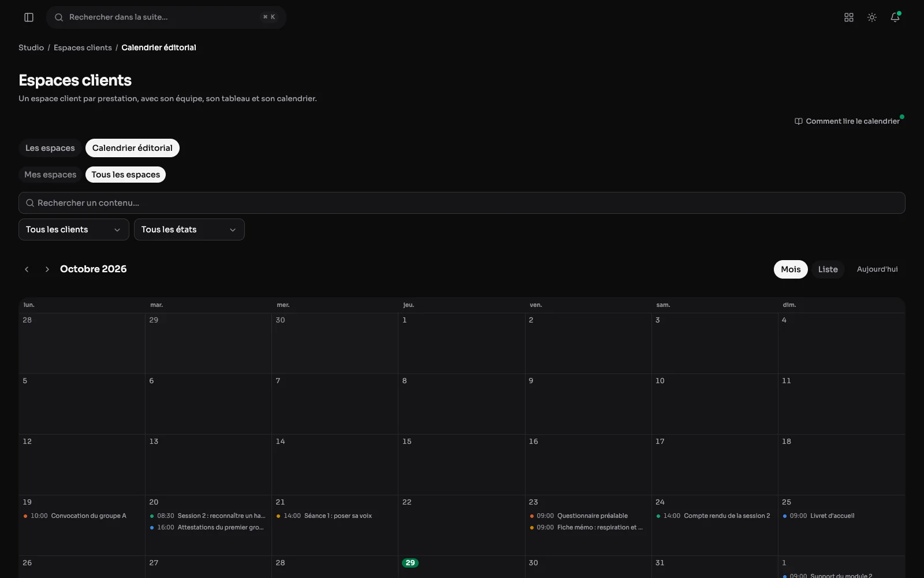Click the suite search field
The height and width of the screenshot is (578, 924).
[166, 17]
